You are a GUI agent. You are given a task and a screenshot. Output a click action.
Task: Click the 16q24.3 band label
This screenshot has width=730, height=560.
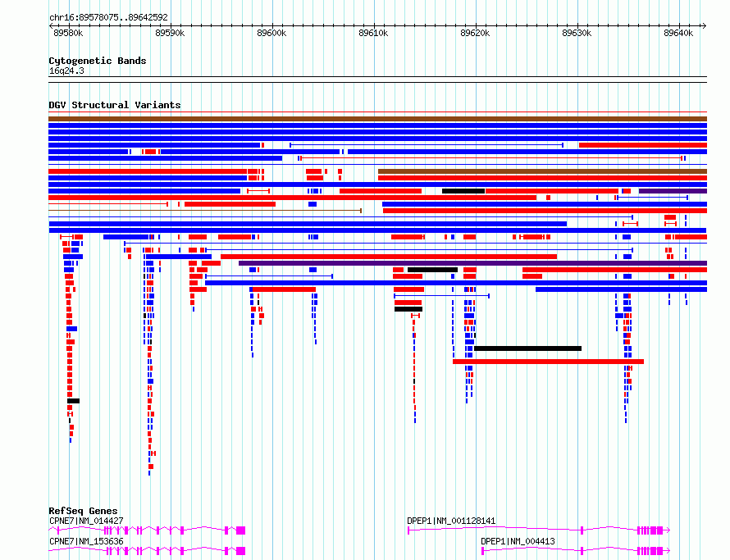coord(66,71)
